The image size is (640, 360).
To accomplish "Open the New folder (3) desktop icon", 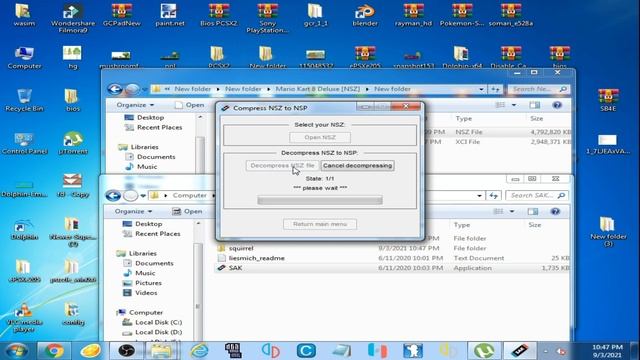I will [608, 231].
